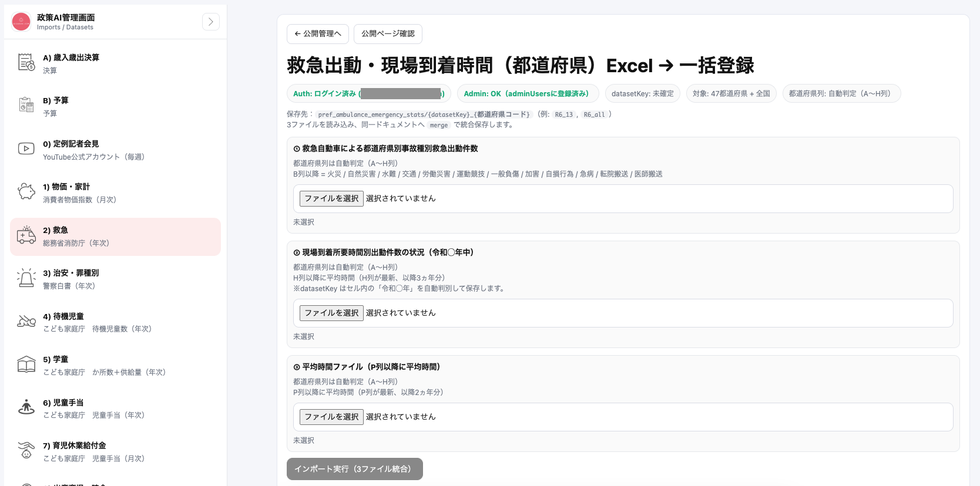980x486 pixels.
Task: Click the Admin: OK status badge
Action: coord(528,93)
